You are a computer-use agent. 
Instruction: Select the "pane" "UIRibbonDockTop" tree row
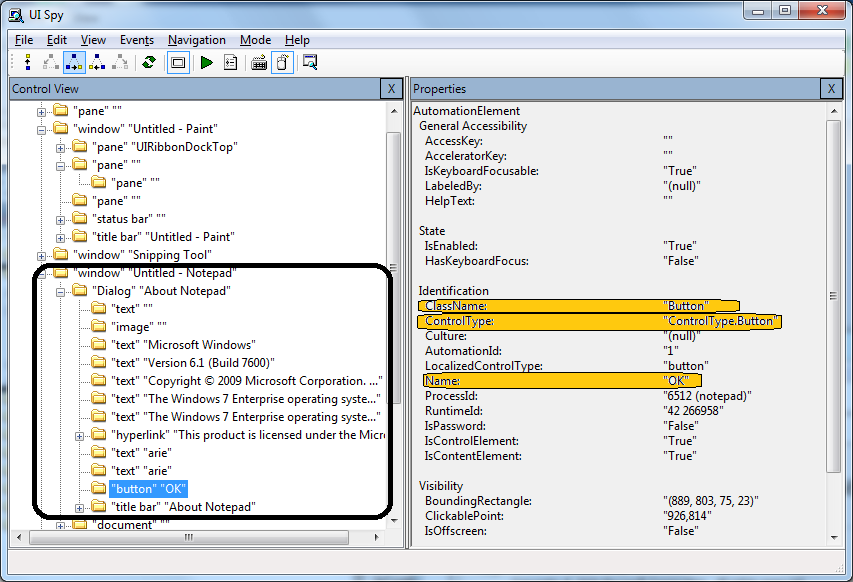click(x=165, y=147)
